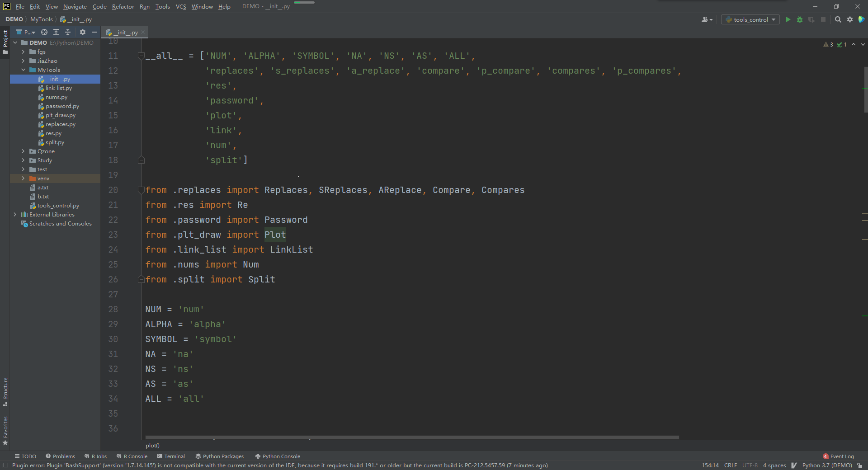This screenshot has width=868, height=470.
Task: Expand the Qzone folder
Action: [x=23, y=151]
